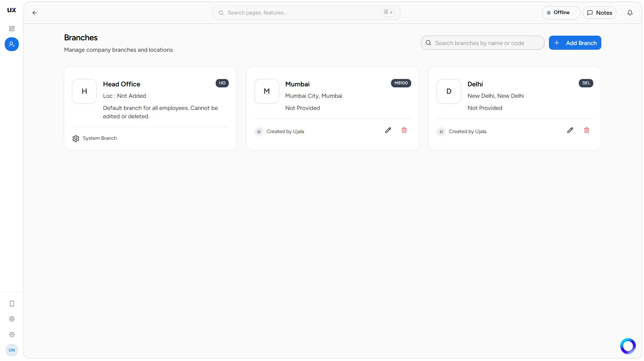Screen dimensions: 644x361
Task: Click the U avatar in the Mumbai card
Action: coord(259,132)
